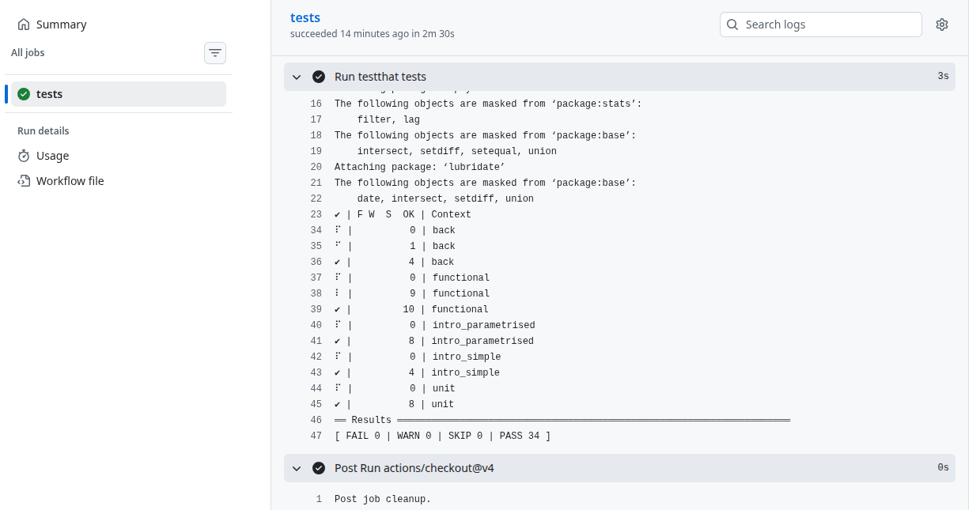Click log line number 23
Viewport: 980px width, 510px height.
click(316, 214)
